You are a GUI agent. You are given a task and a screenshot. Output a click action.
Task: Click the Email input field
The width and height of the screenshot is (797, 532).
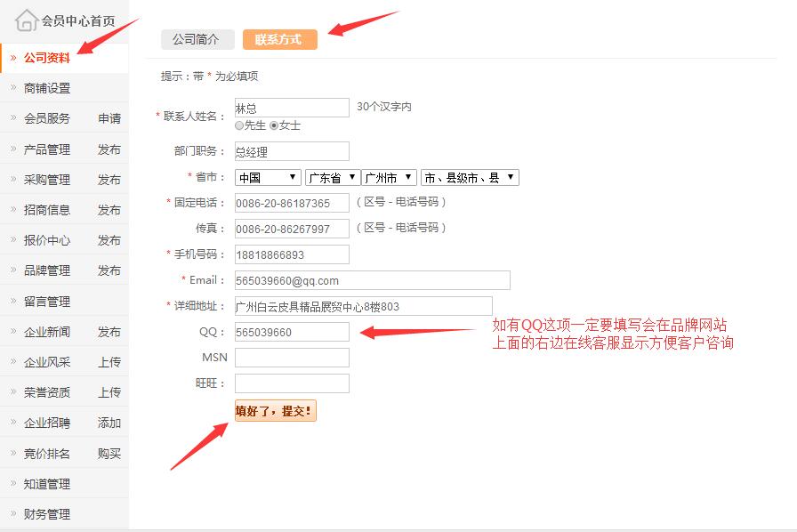point(372,280)
